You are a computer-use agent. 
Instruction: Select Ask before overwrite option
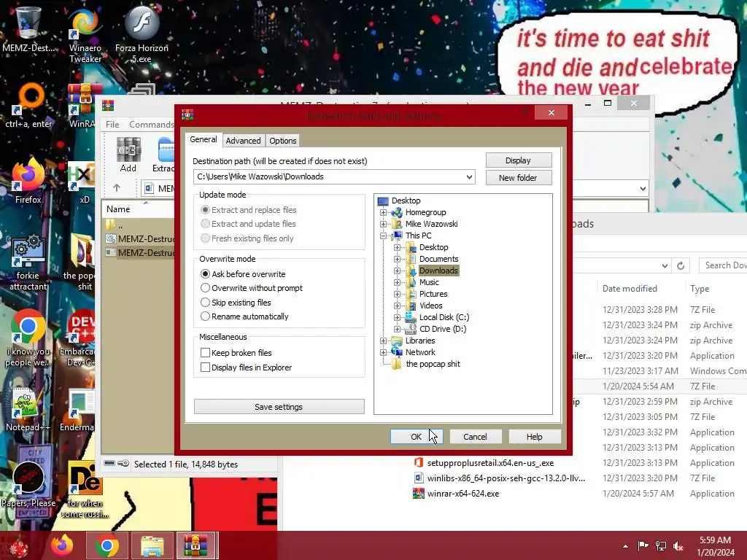(205, 274)
